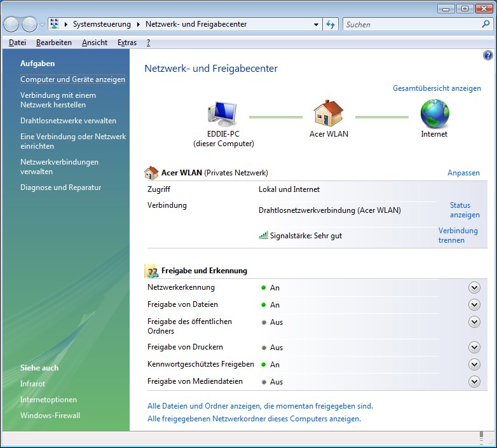Open the Extras menu
The height and width of the screenshot is (448, 497).
[127, 43]
